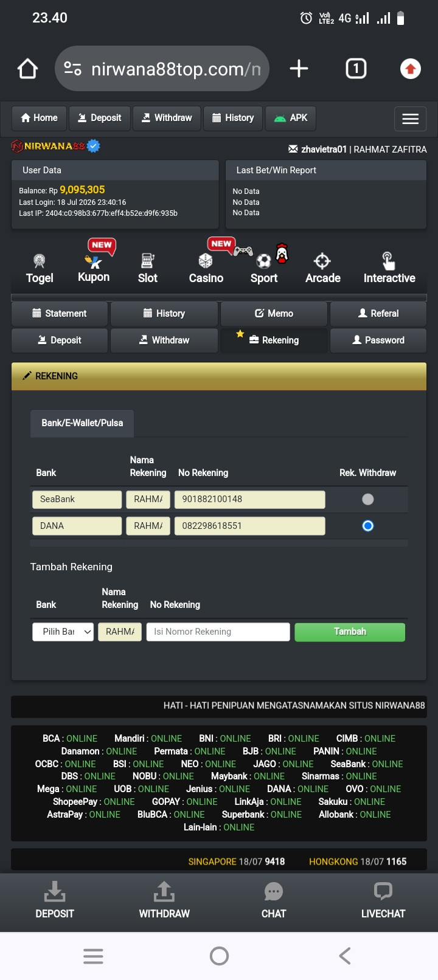438x980 pixels.
Task: Tap the red browser update arrow icon
Action: pos(411,69)
